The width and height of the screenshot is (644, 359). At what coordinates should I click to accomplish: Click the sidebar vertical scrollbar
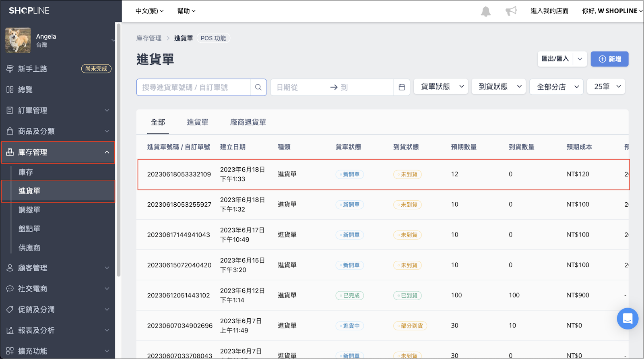click(118, 149)
